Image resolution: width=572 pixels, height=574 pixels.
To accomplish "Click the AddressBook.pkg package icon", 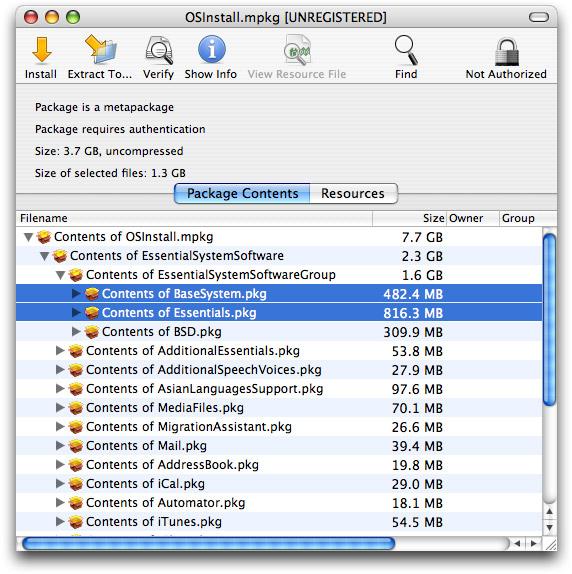I will pyautogui.click(x=76, y=465).
